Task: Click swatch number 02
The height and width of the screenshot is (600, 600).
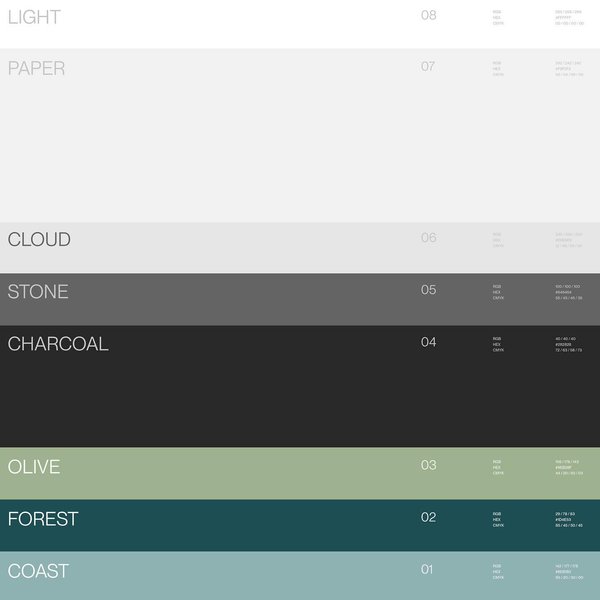Action: [429, 517]
